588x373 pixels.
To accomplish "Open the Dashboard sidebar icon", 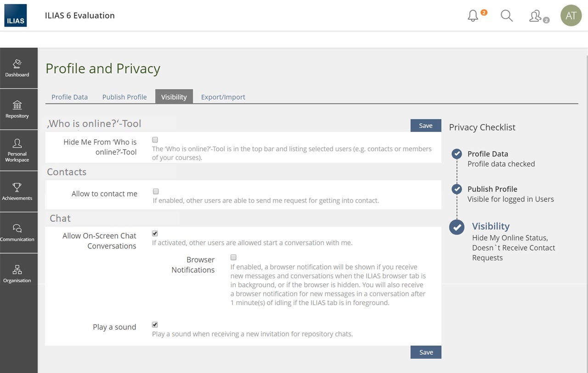I will click(17, 68).
